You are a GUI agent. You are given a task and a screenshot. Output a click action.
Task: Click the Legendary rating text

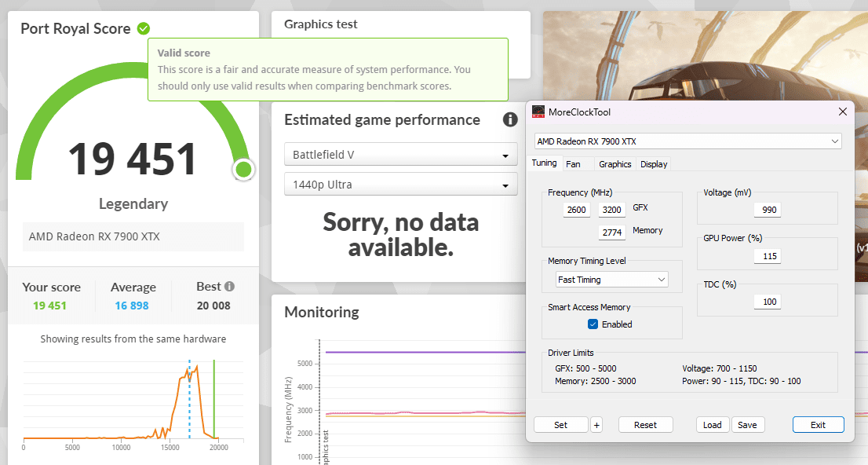(x=133, y=204)
